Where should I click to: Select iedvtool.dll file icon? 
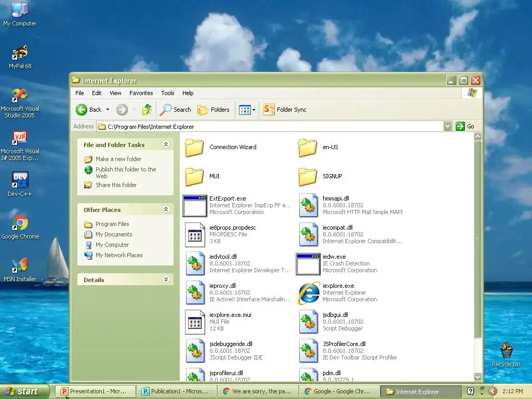(x=195, y=263)
